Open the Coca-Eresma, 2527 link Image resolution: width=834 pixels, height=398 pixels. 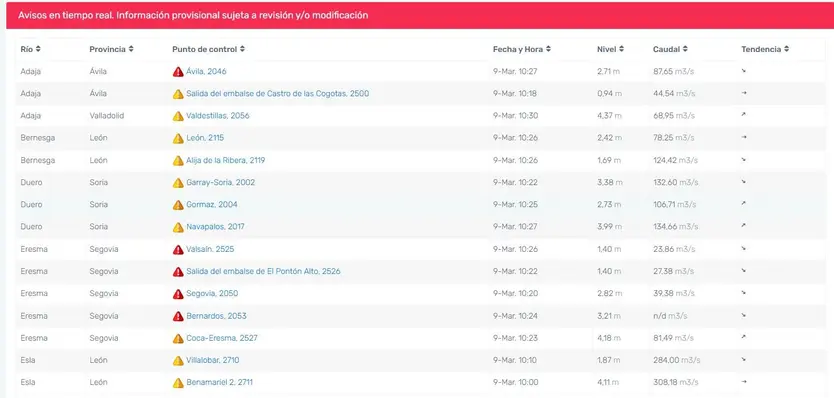point(222,338)
